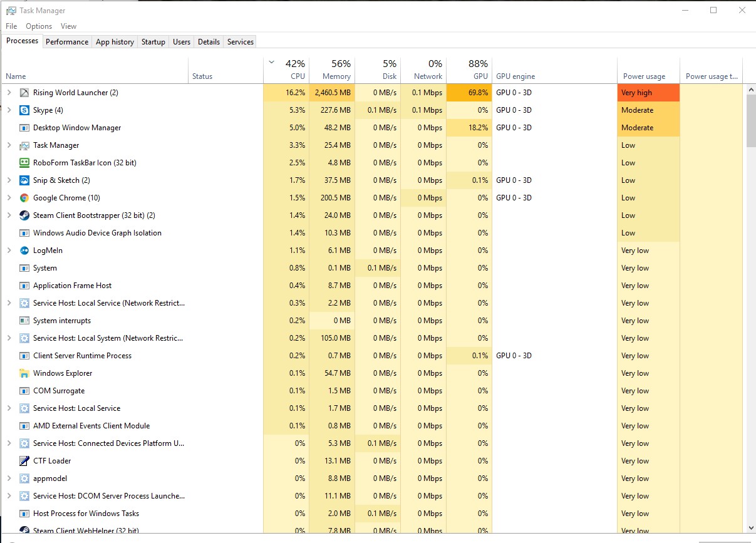Click the LogMeIn process icon
Screen dimensions: 756x543
(x=24, y=251)
